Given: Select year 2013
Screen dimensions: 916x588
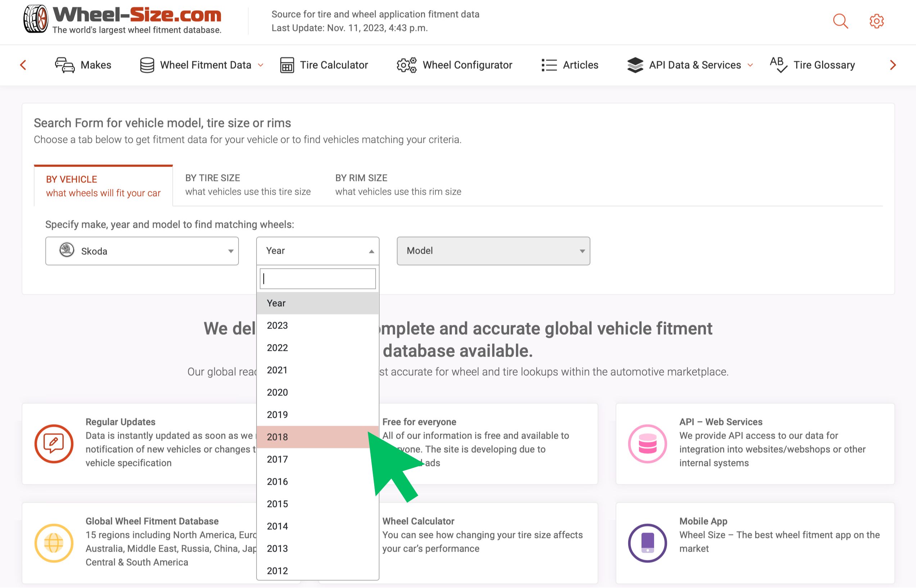Looking at the screenshot, I should pos(318,549).
